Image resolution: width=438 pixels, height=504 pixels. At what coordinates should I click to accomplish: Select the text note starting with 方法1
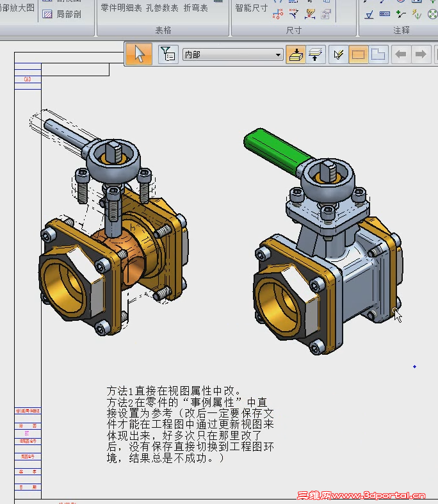click(x=190, y=425)
